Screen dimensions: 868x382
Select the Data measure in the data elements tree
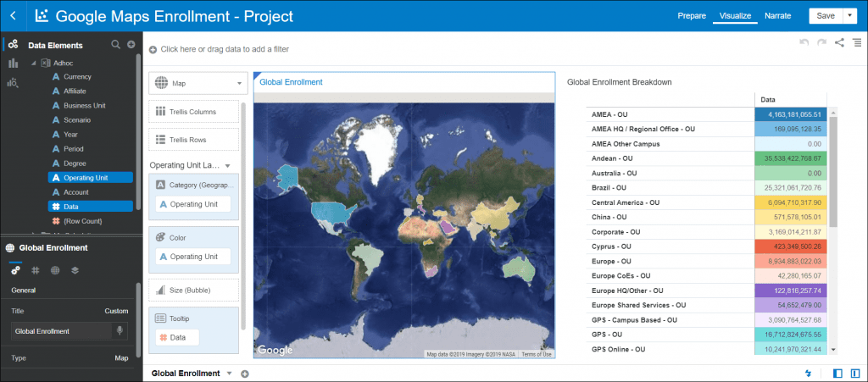click(x=90, y=206)
